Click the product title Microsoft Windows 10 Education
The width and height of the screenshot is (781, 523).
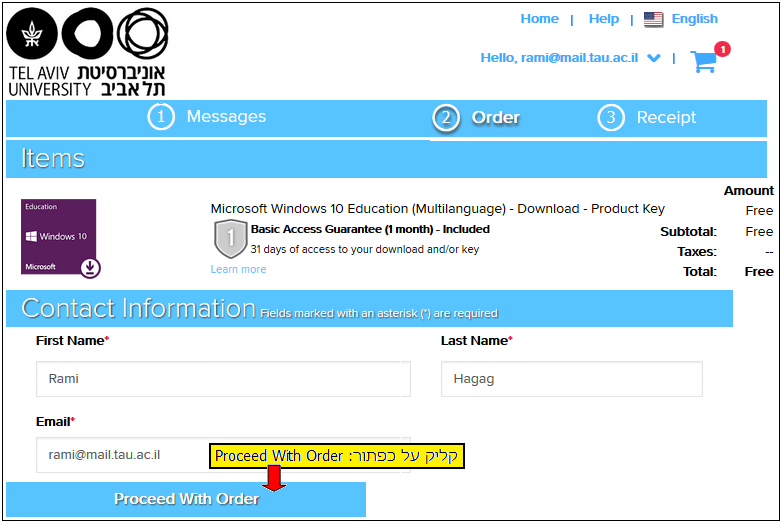(437, 209)
